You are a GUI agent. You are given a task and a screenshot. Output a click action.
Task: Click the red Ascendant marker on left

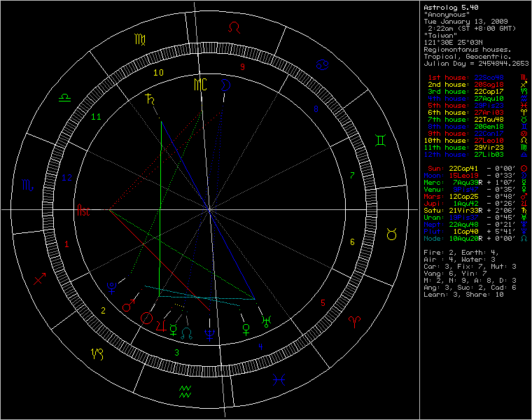pyautogui.click(x=83, y=209)
